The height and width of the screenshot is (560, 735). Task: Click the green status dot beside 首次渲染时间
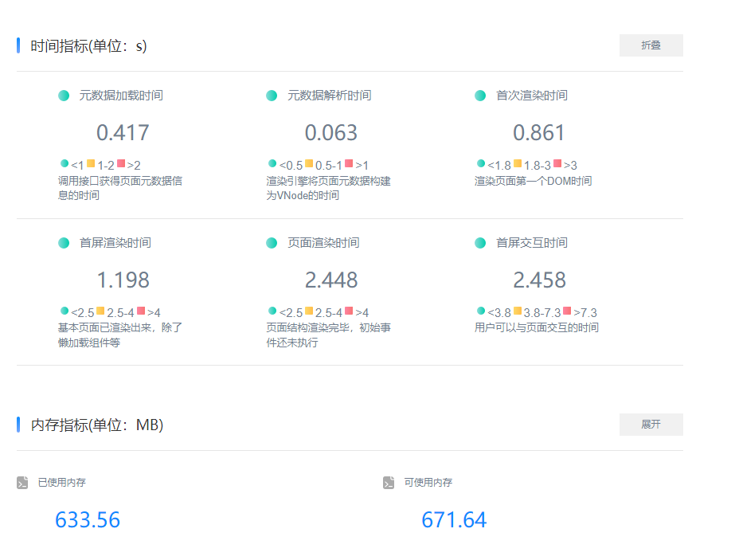point(480,96)
